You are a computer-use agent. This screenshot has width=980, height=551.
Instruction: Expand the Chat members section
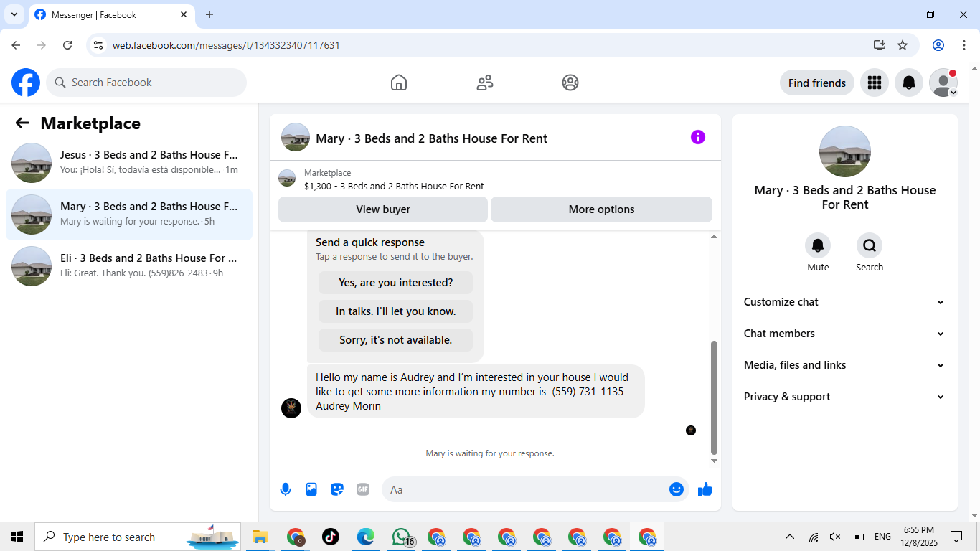pyautogui.click(x=844, y=334)
